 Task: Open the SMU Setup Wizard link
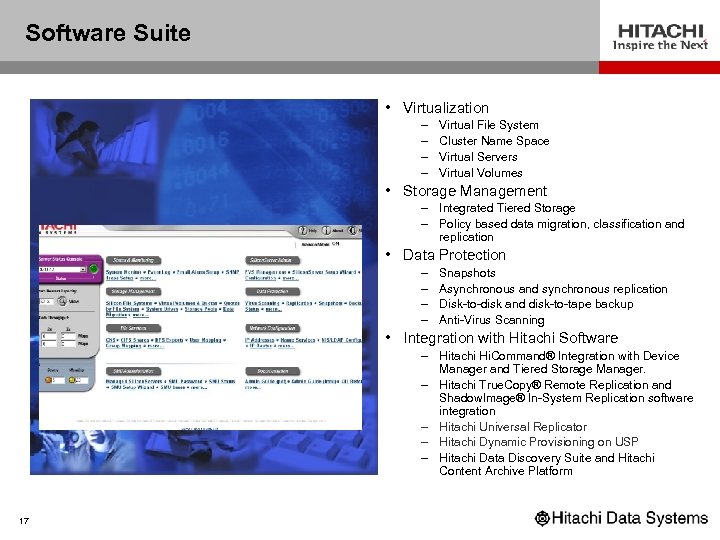tap(133, 387)
